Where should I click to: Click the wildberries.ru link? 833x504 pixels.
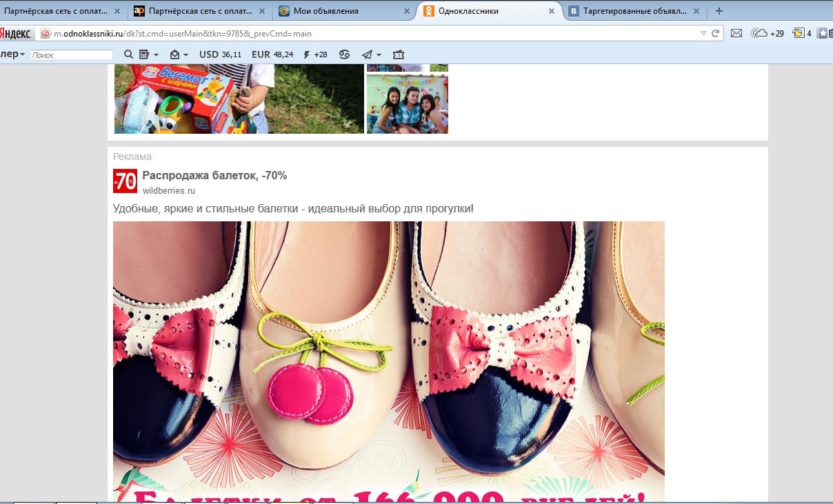coord(168,191)
